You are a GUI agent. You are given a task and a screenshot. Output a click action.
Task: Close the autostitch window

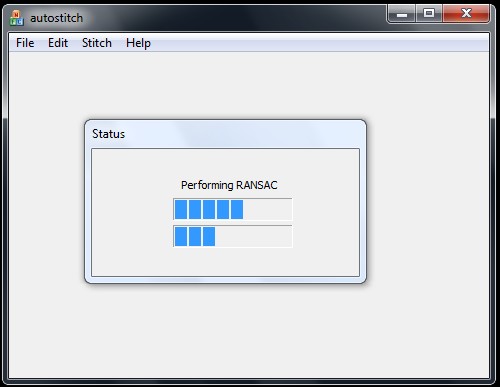pos(466,14)
